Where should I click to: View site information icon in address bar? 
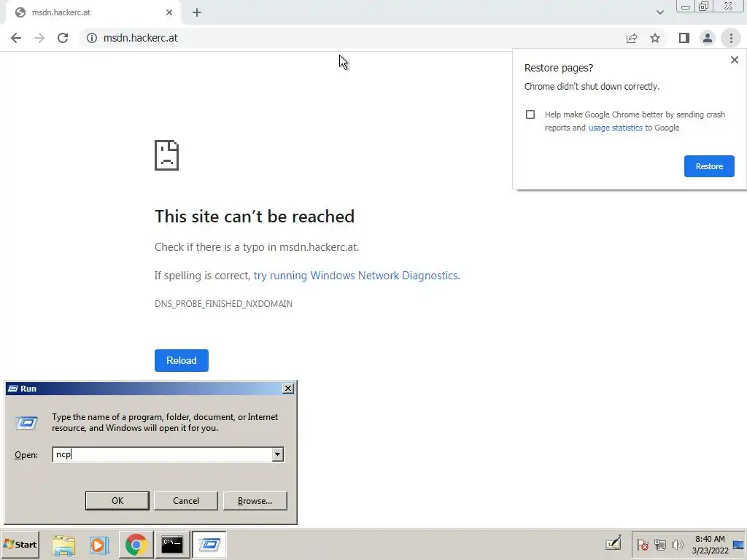[x=91, y=38]
